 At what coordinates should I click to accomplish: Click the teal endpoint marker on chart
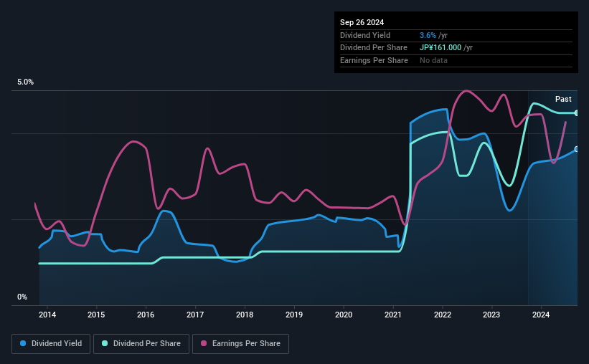click(577, 113)
